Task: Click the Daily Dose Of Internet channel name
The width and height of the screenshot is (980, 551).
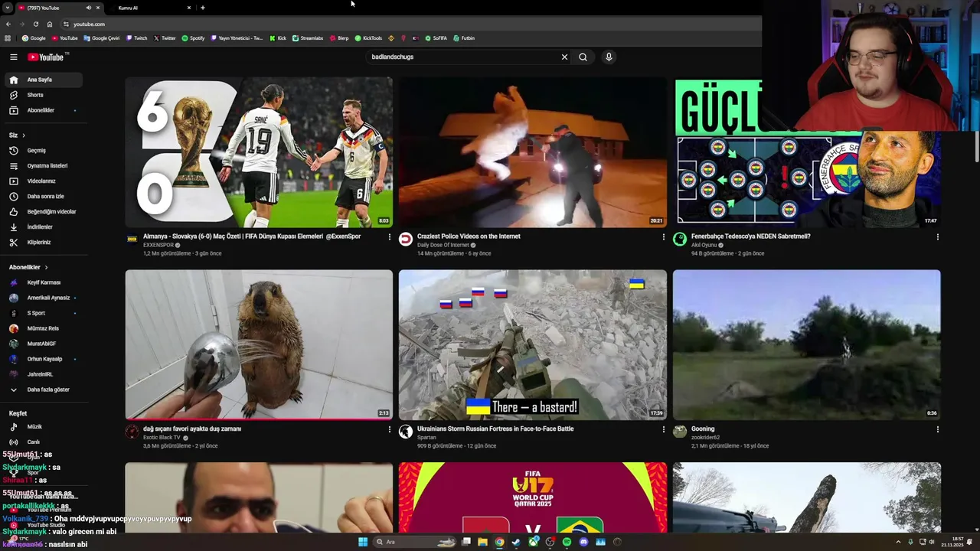Action: click(443, 245)
